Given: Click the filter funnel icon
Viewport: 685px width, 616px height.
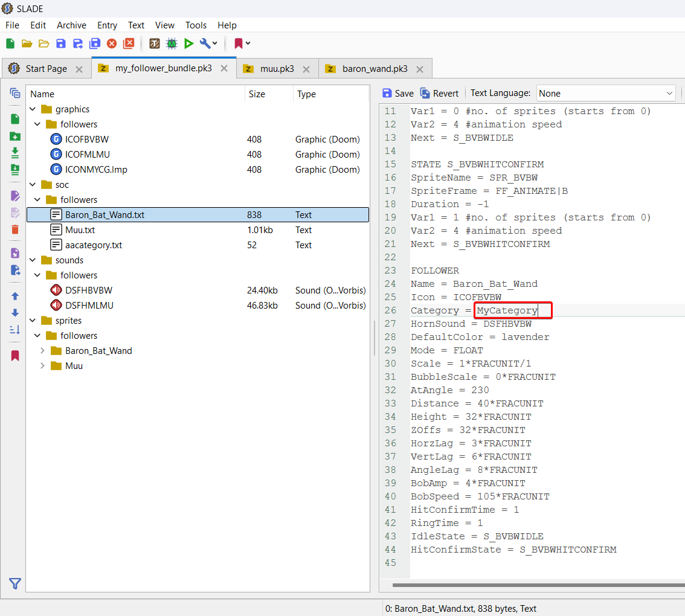Looking at the screenshot, I should click(15, 583).
